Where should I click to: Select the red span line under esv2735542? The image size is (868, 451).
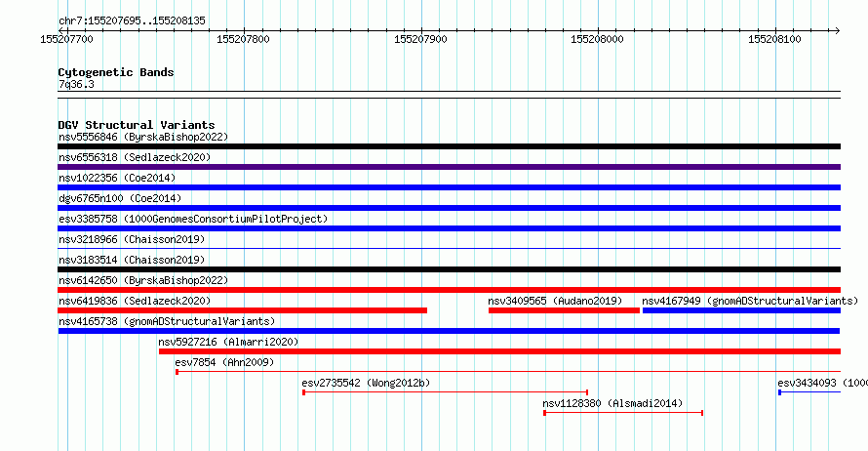pyautogui.click(x=445, y=392)
